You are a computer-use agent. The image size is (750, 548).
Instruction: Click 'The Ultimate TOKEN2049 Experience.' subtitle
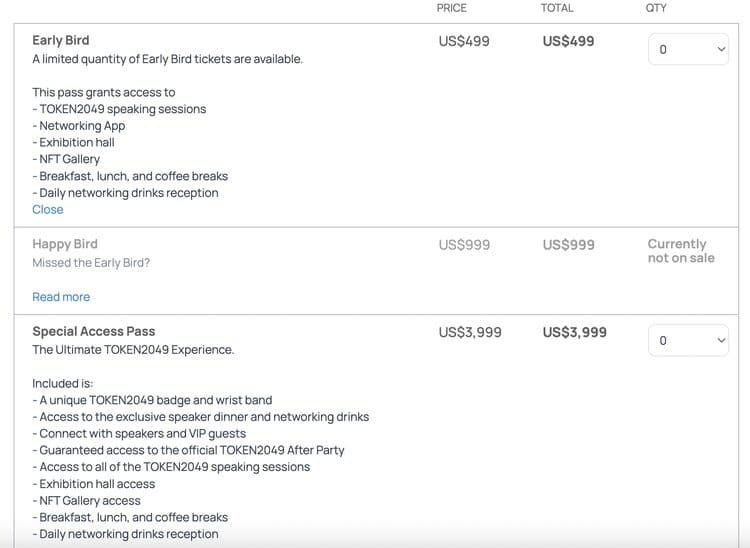coord(133,350)
